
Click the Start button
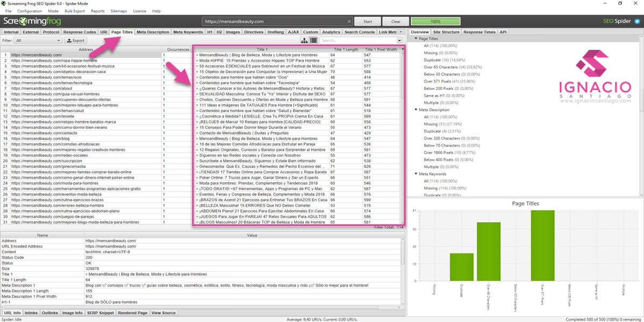coord(368,21)
